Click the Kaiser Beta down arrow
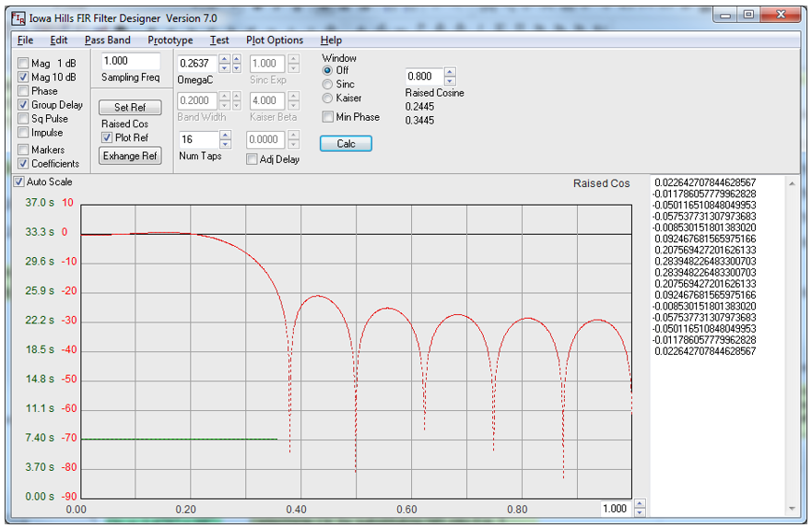812x528 pixels. [x=294, y=105]
